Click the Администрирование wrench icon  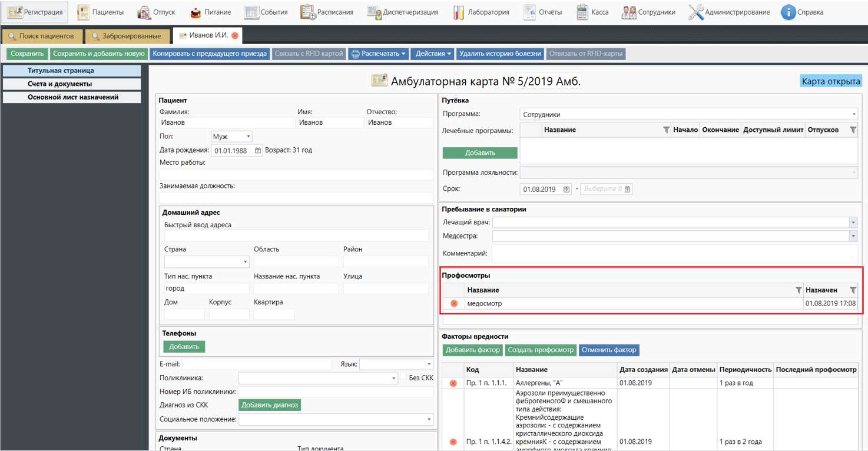click(x=696, y=12)
